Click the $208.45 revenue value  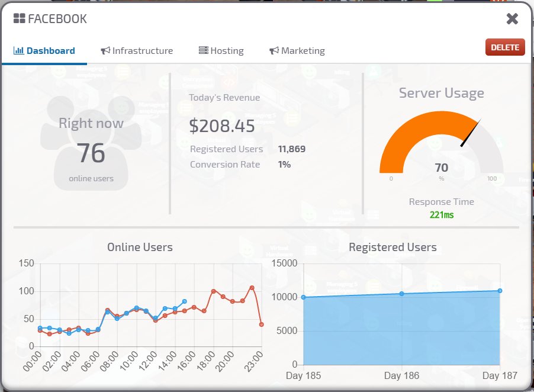(x=222, y=126)
